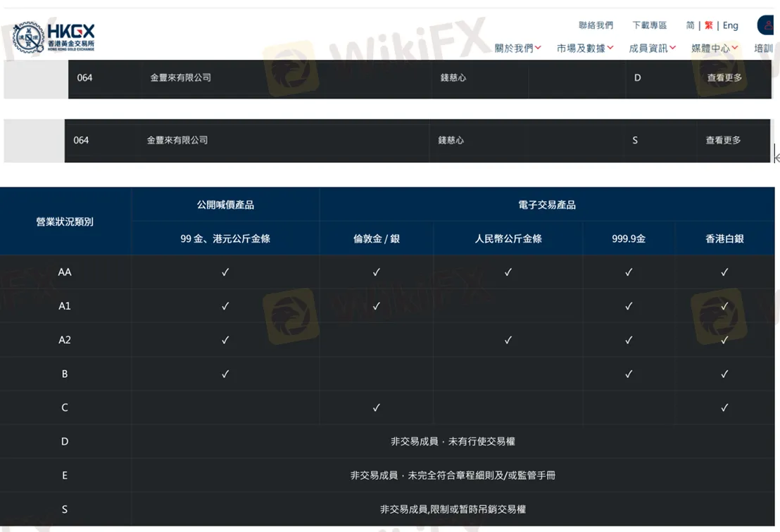Open the 培訓 menu item
Viewport: 780px width, 532px height.
coord(763,49)
